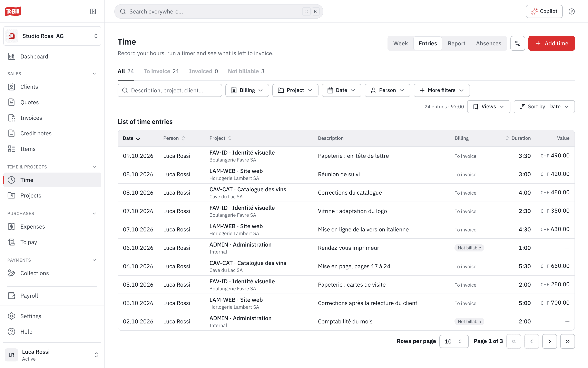Expand the Studio Rossi AG company switcher

click(x=52, y=36)
